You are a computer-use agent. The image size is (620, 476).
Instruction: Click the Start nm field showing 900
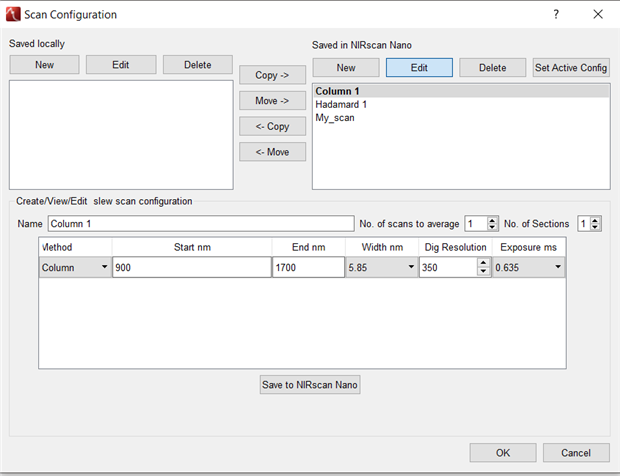191,268
